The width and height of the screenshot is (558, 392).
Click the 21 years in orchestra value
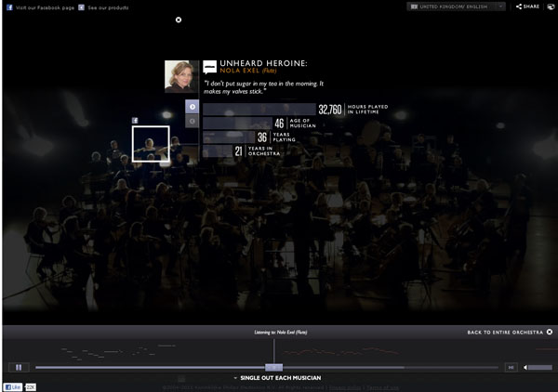click(x=238, y=151)
